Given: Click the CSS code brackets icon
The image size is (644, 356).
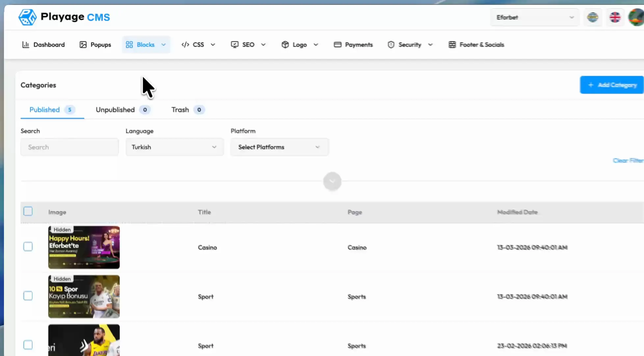Looking at the screenshot, I should pyautogui.click(x=185, y=44).
